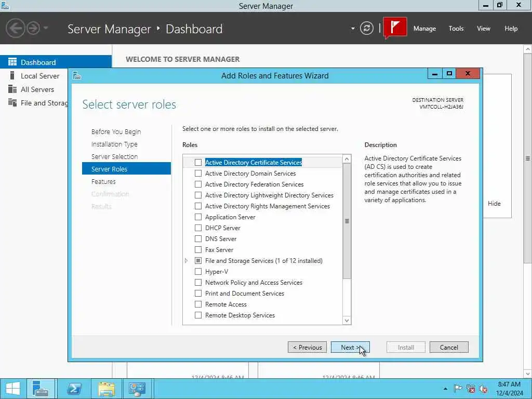Click the All Servers icon in sidebar
The width and height of the screenshot is (532, 399).
click(x=12, y=89)
